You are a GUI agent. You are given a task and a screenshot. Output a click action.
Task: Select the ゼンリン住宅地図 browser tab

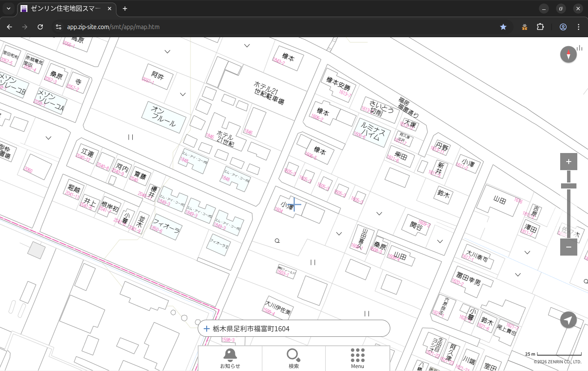(66, 9)
